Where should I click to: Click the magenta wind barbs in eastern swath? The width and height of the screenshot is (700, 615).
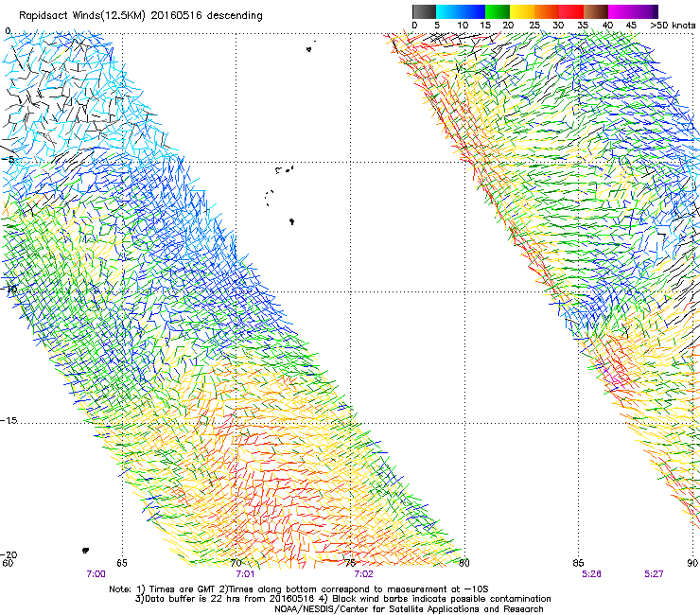pyautogui.click(x=614, y=378)
